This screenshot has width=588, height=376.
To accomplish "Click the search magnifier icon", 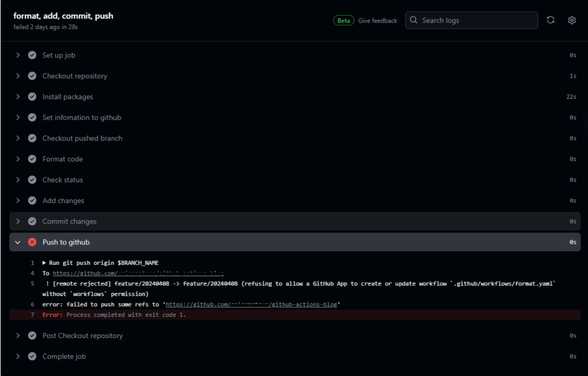I will coord(413,20).
